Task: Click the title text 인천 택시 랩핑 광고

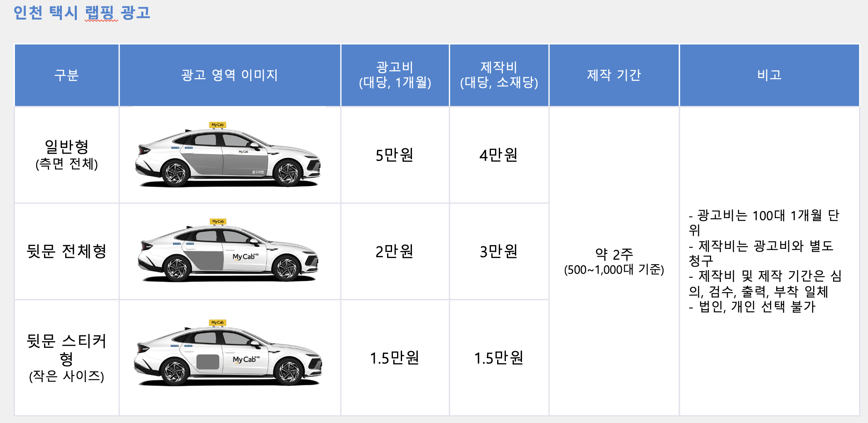Action: (82, 12)
